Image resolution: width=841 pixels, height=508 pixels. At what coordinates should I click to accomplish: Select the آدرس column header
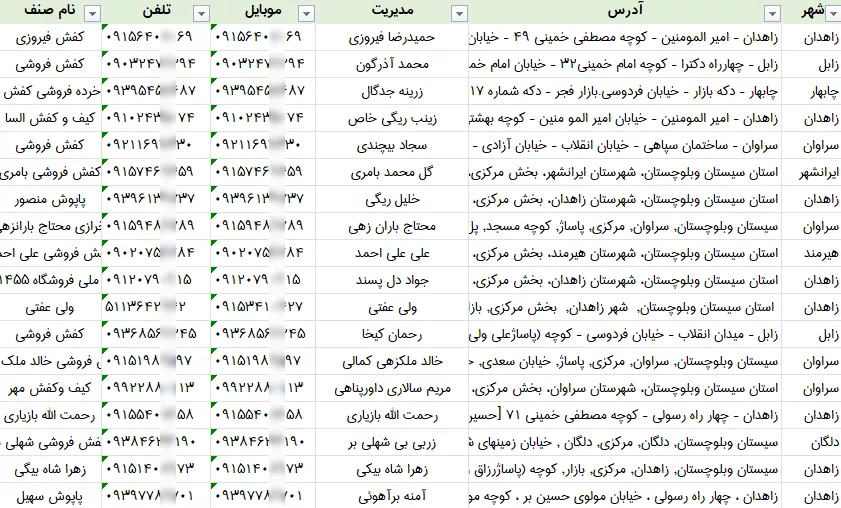(x=625, y=11)
